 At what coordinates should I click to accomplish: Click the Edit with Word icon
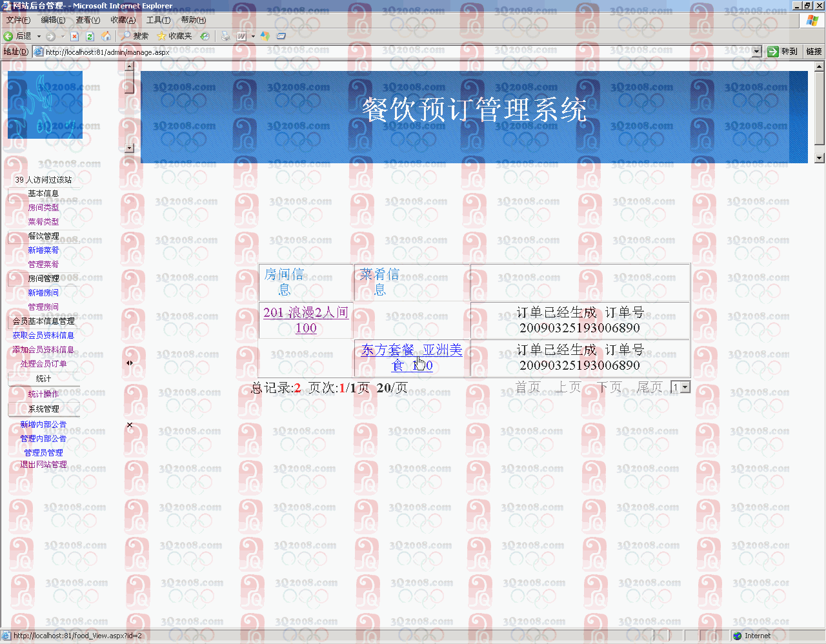241,36
